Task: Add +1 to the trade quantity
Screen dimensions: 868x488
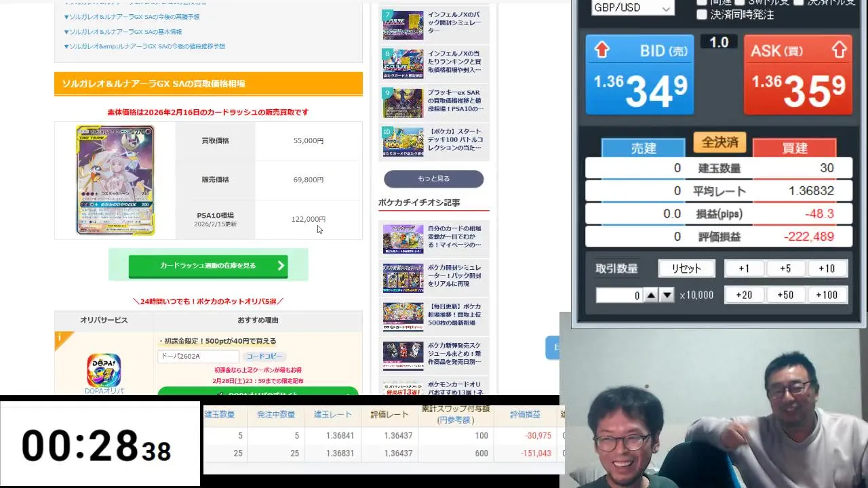Action: [744, 268]
